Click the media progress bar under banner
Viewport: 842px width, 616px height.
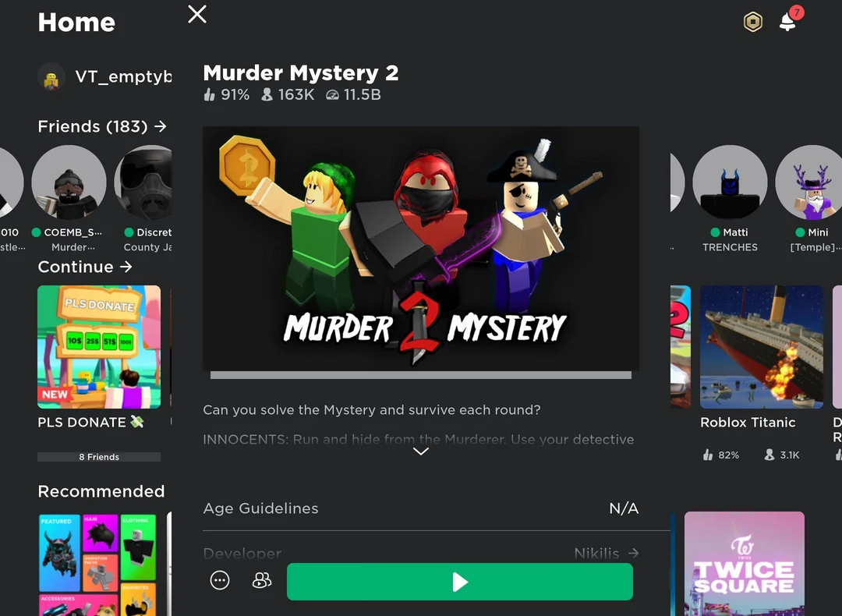pos(421,375)
